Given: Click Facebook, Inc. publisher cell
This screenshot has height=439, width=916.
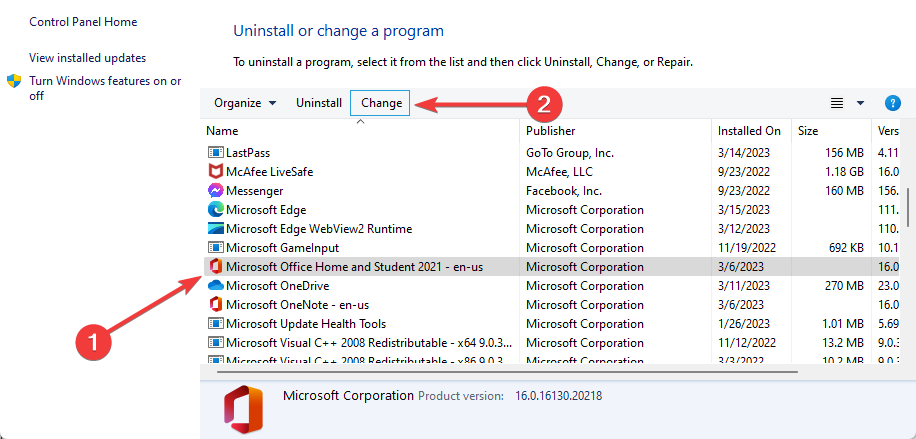Looking at the screenshot, I should [x=564, y=191].
